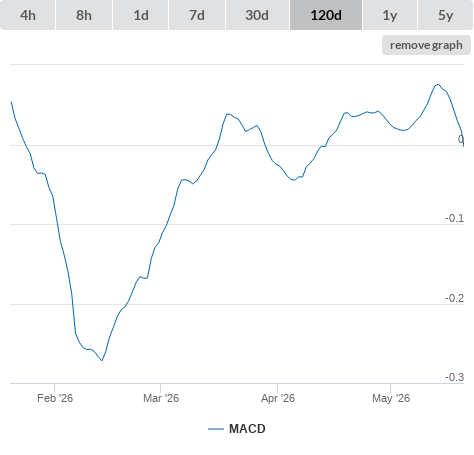Toggle the MACD series legend label
Screen dimensions: 474x455
(x=247, y=429)
